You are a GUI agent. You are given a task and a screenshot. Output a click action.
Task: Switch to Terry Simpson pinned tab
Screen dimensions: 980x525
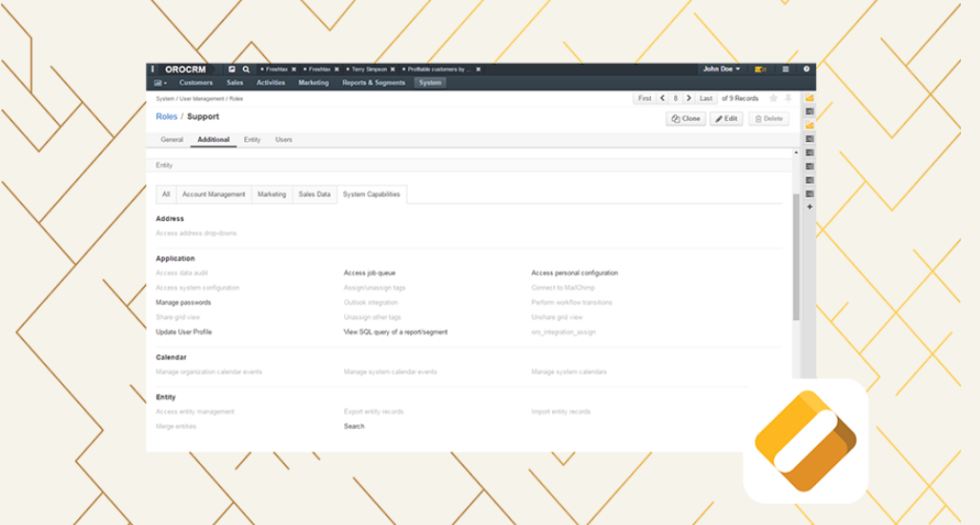pos(369,70)
